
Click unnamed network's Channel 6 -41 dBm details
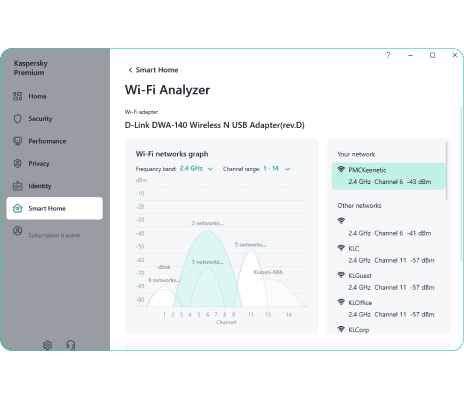click(x=390, y=233)
